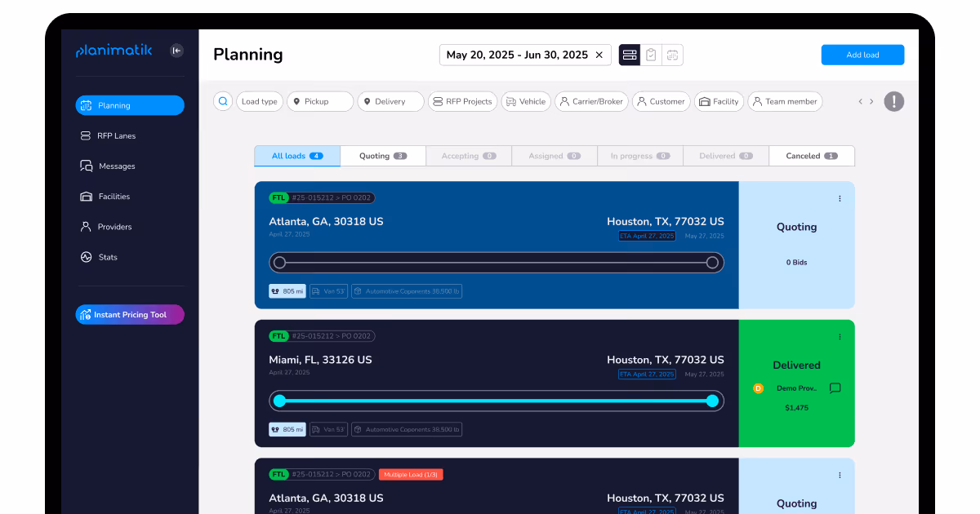
Task: Open the Team member filter
Action: pos(785,101)
